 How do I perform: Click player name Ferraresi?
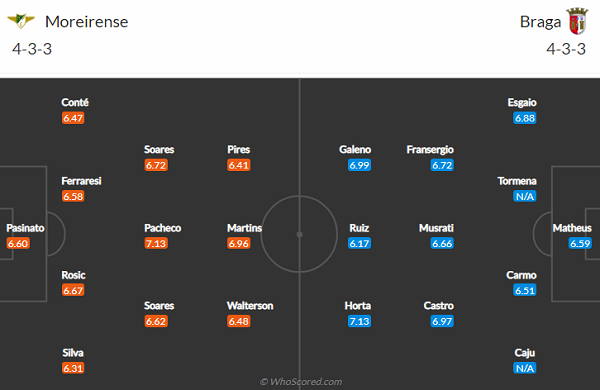(81, 181)
